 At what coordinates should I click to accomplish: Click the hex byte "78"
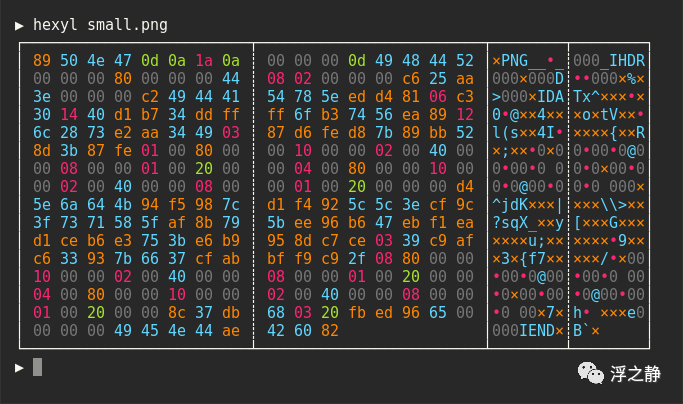click(303, 96)
